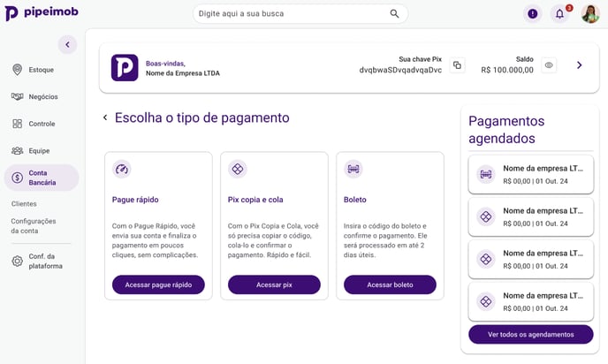Open the notifications bell icon
Screen dimensions: 608x364
point(559,14)
